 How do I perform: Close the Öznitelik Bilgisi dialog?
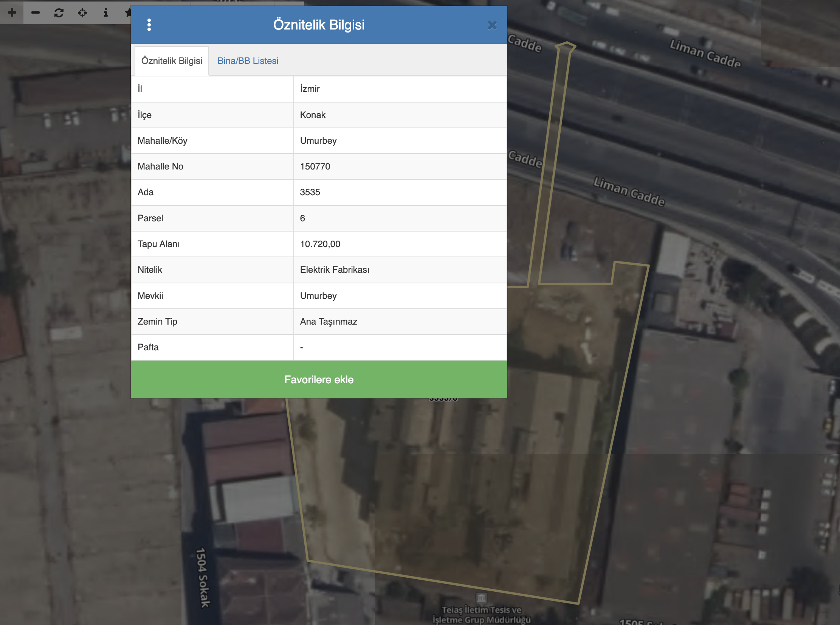492,25
